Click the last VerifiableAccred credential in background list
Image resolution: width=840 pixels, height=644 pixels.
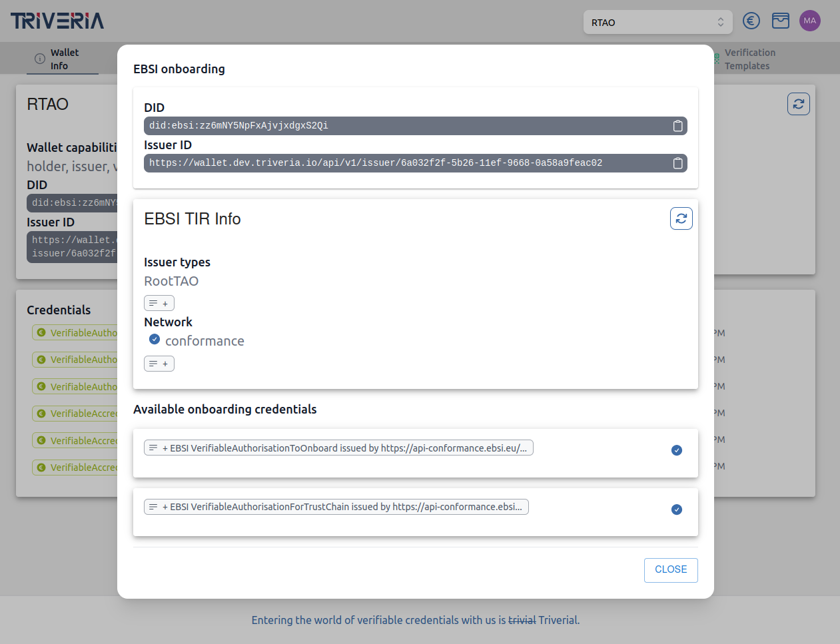(75, 468)
